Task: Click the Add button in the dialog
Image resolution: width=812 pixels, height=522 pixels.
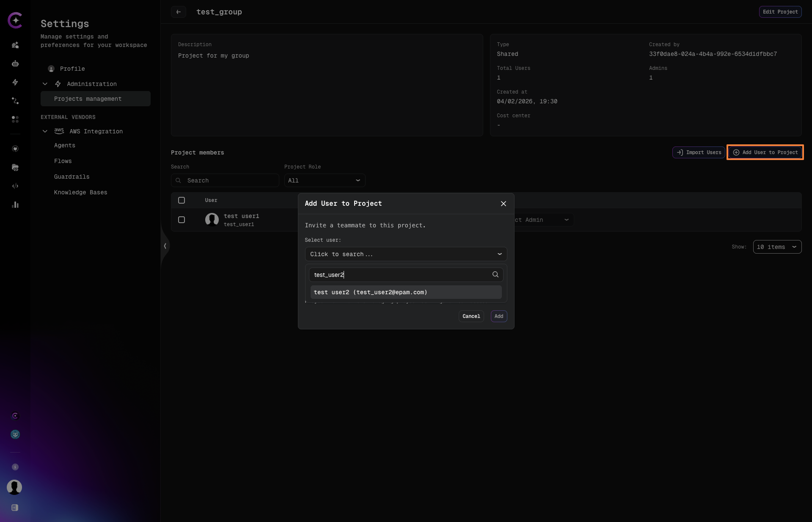Action: (x=498, y=316)
